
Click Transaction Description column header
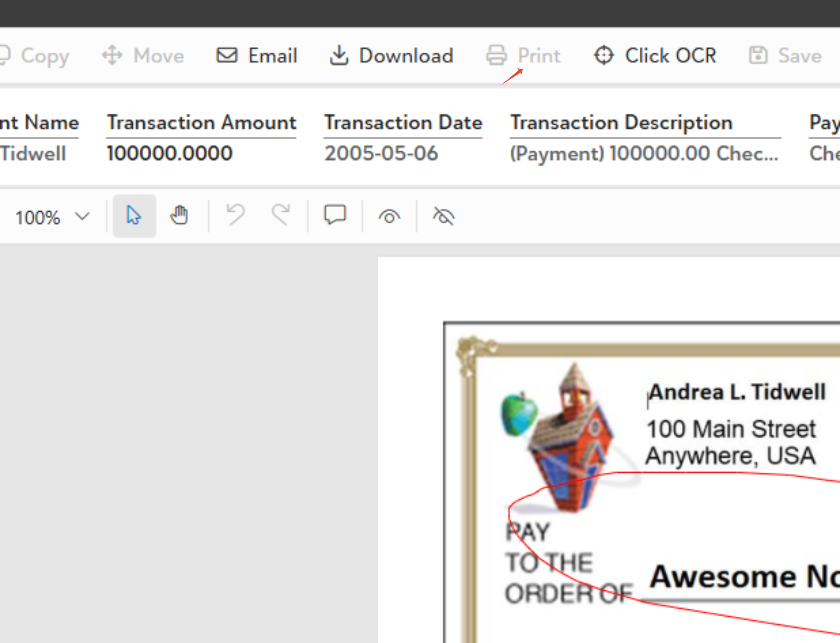pos(621,123)
